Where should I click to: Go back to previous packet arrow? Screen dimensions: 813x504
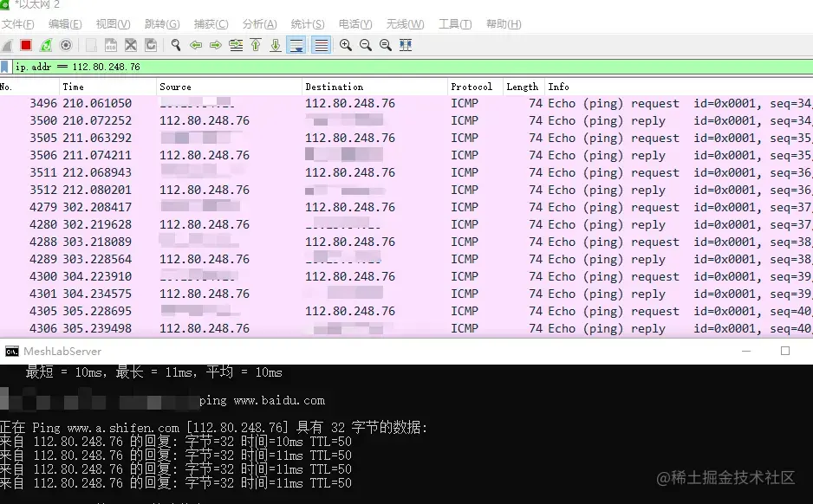pyautogui.click(x=196, y=46)
